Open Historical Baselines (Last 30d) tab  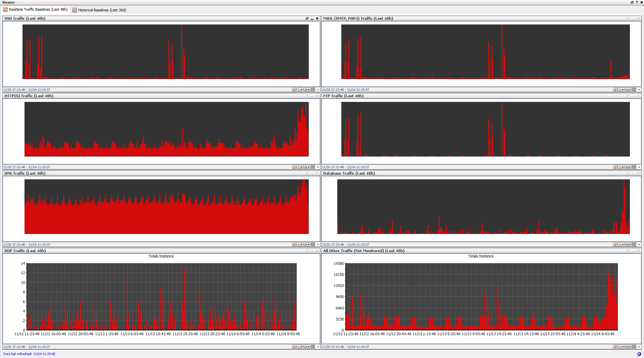[x=99, y=10]
